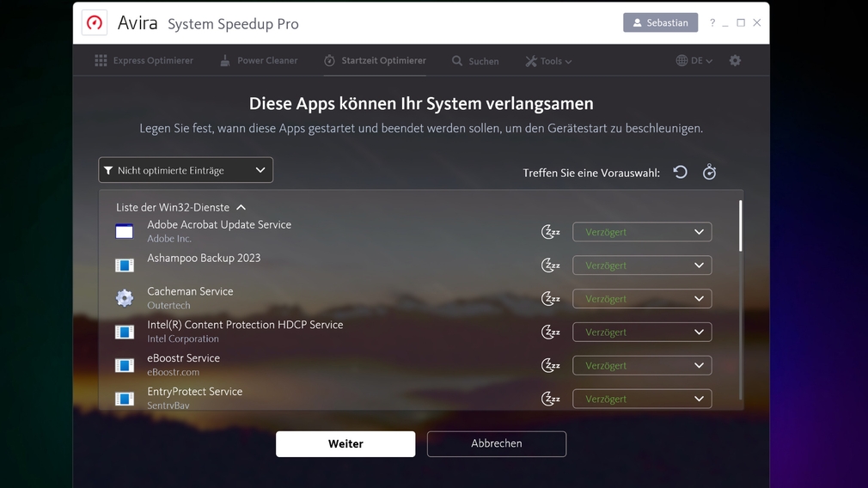
Task: Click the sleep icon for eBoostr Service
Action: pos(550,365)
